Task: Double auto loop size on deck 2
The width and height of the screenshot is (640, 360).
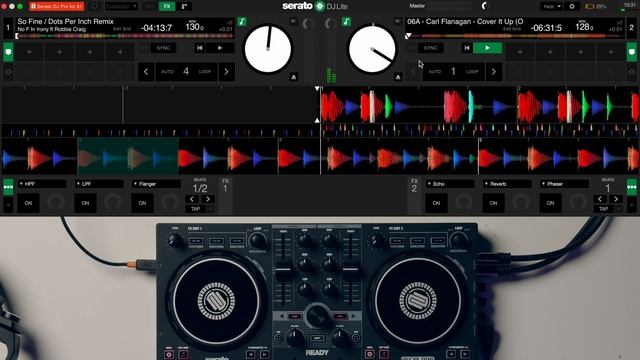Action: pos(494,71)
